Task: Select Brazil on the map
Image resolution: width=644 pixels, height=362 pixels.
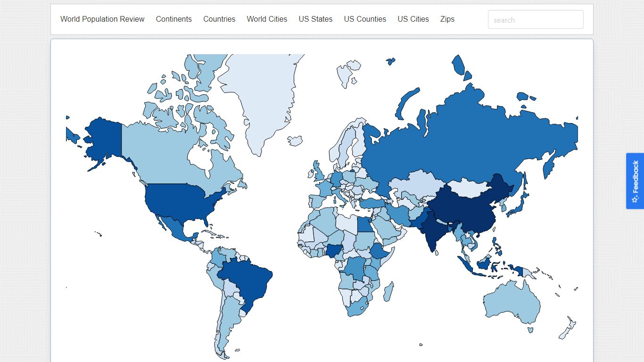Action: [248, 280]
